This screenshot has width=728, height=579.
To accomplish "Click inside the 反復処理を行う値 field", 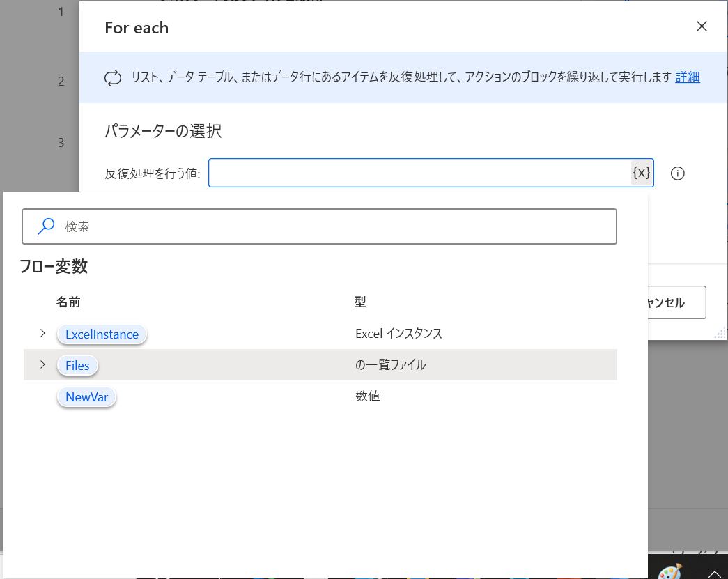I will (x=418, y=173).
